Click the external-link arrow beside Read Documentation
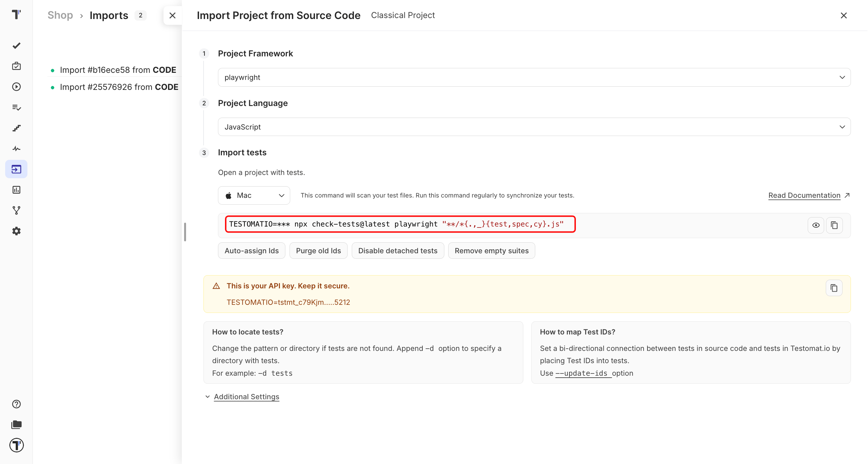The height and width of the screenshot is (464, 868). click(847, 195)
